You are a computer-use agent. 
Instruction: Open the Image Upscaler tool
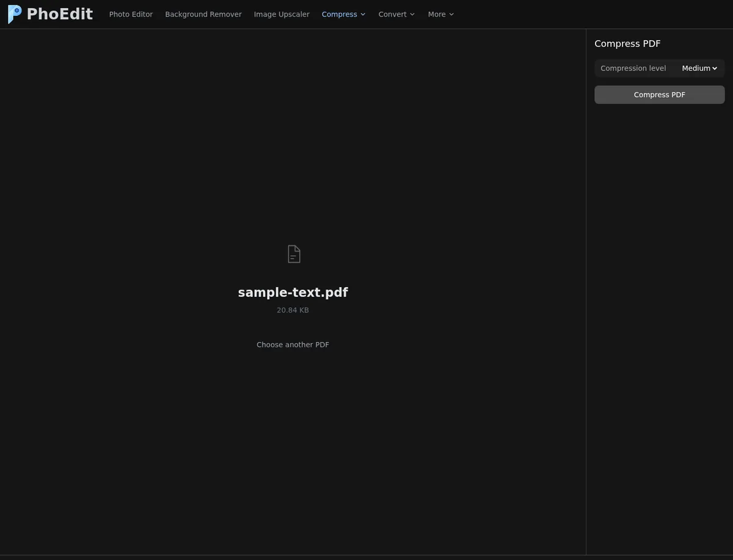pos(282,14)
